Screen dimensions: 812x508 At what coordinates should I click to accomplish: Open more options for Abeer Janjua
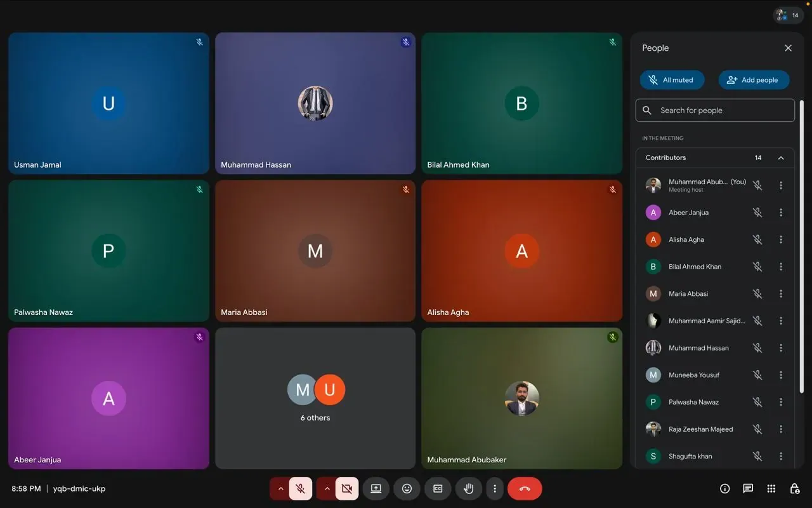tap(781, 213)
